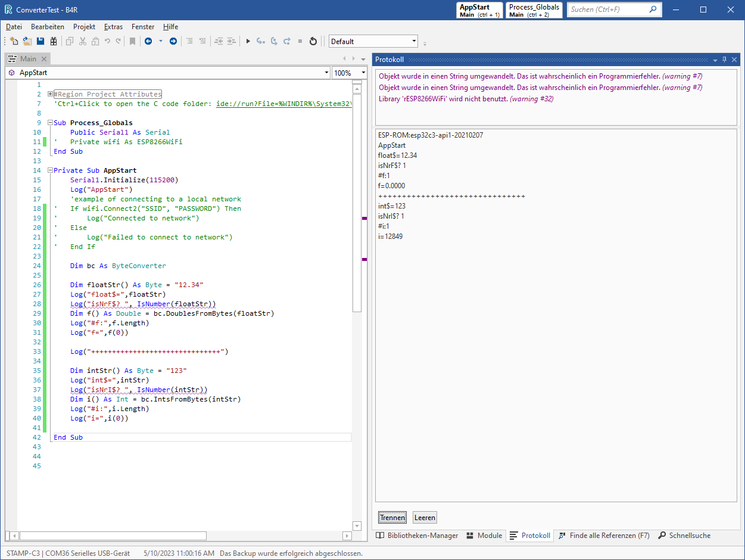Collapse the Private Sub AppStart block
The image size is (745, 560).
[x=50, y=170]
